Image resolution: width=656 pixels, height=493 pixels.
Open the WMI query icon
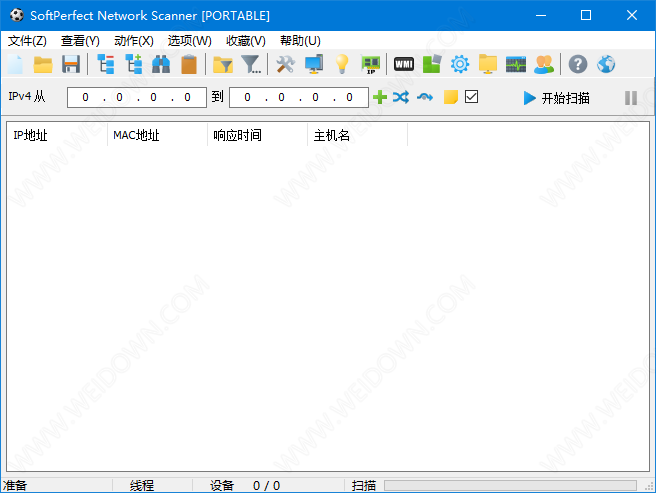tap(404, 64)
